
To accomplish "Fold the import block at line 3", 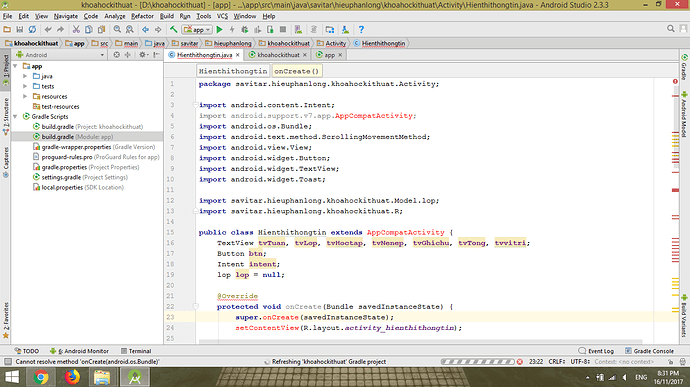I will click(195, 105).
